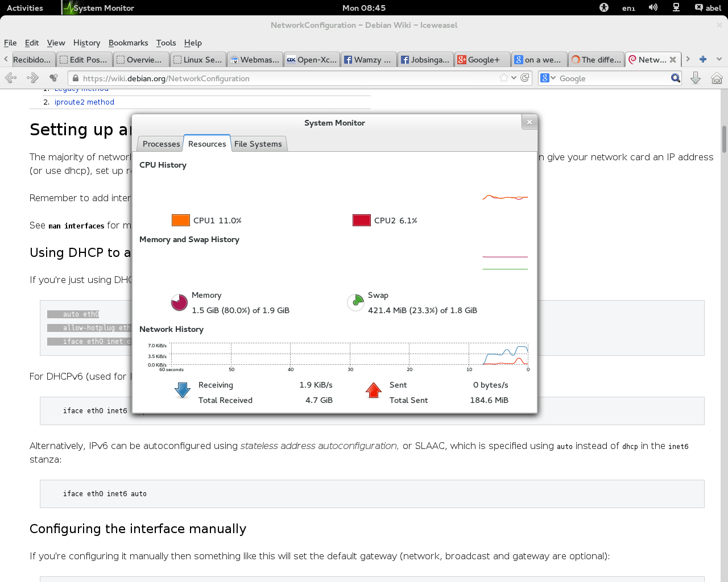Click the clock Mon 08:45
728x582 pixels.
(364, 8)
